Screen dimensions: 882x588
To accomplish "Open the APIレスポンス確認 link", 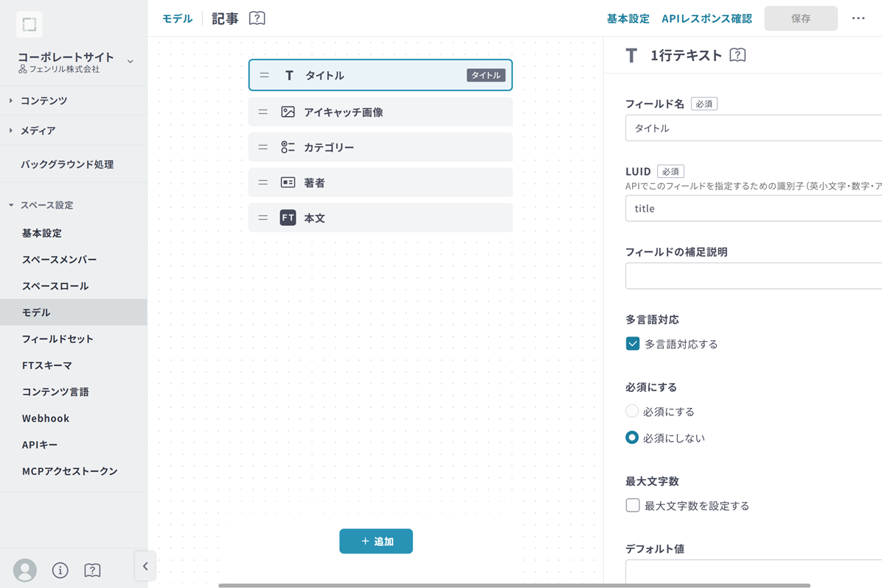I will point(706,18).
